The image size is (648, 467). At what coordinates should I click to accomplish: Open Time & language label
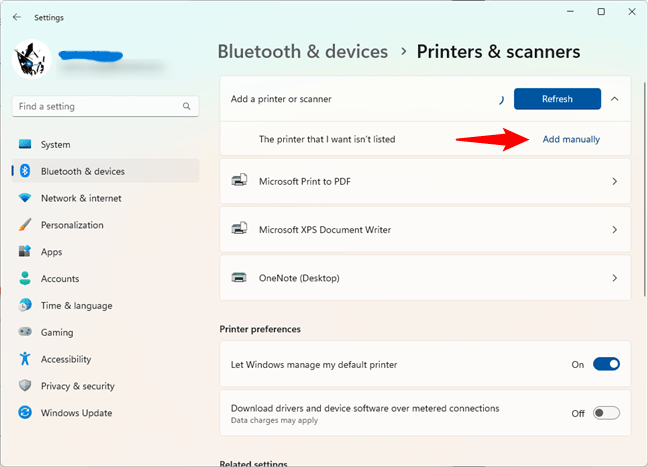pos(76,306)
